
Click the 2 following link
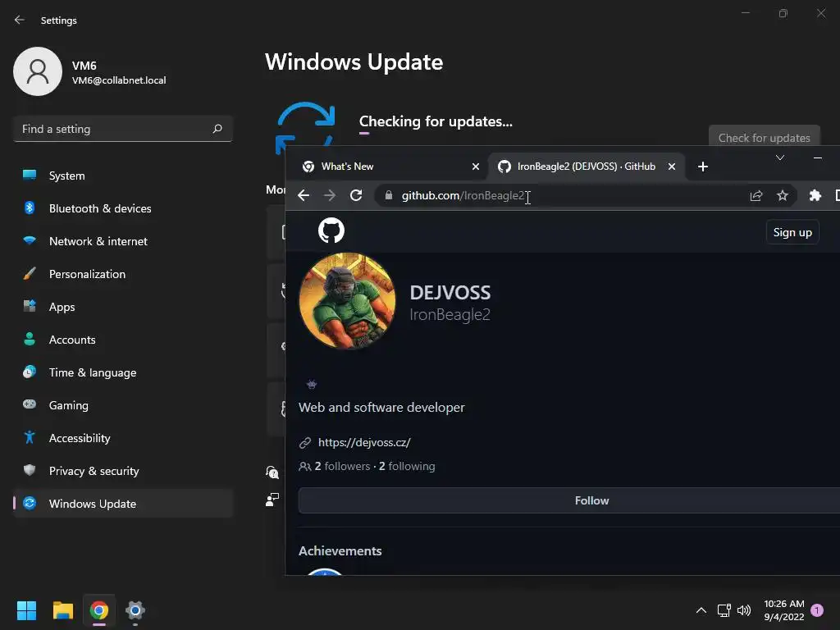coord(407,466)
